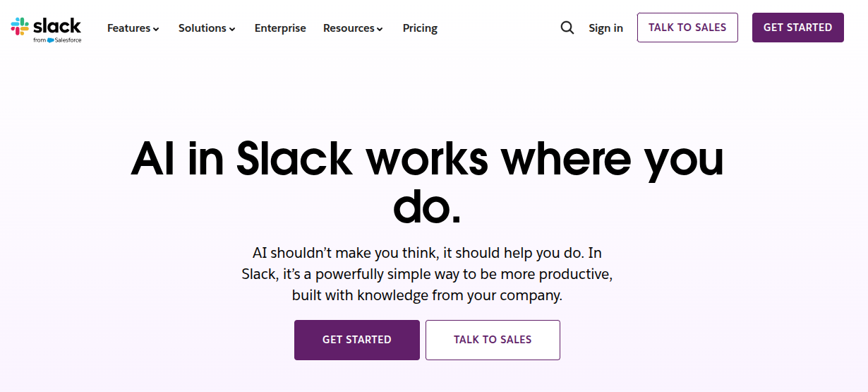Viewport: 868px width, 392px height.
Task: Expand the chevron next to Solutions
Action: 232,29
